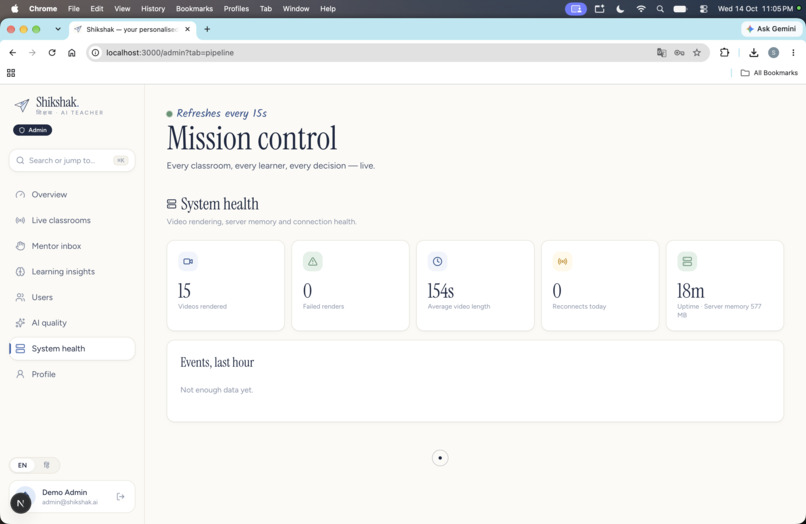Click Ask Gemini button

771,29
